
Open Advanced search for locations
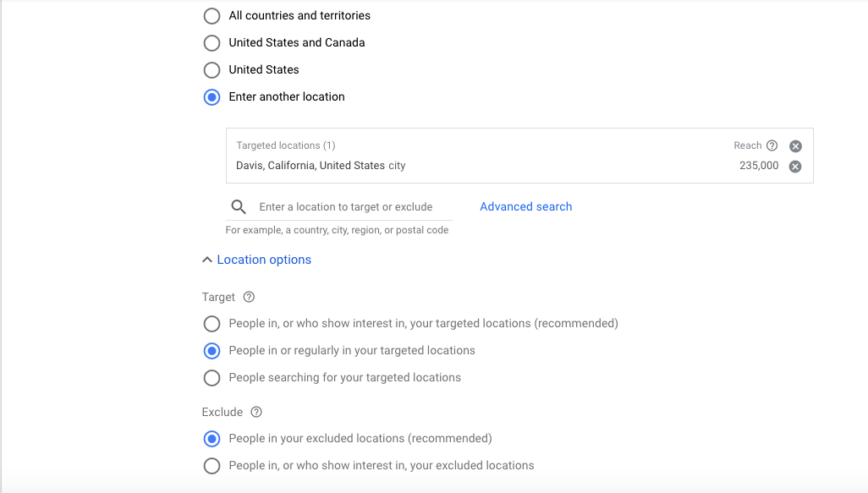coord(525,206)
